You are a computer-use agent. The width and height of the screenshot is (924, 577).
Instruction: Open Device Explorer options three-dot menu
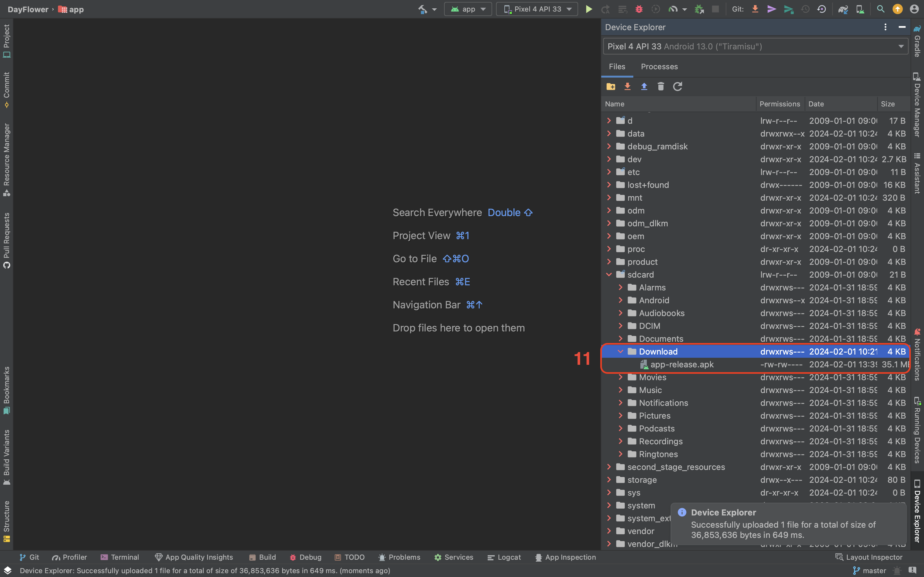pos(885,27)
